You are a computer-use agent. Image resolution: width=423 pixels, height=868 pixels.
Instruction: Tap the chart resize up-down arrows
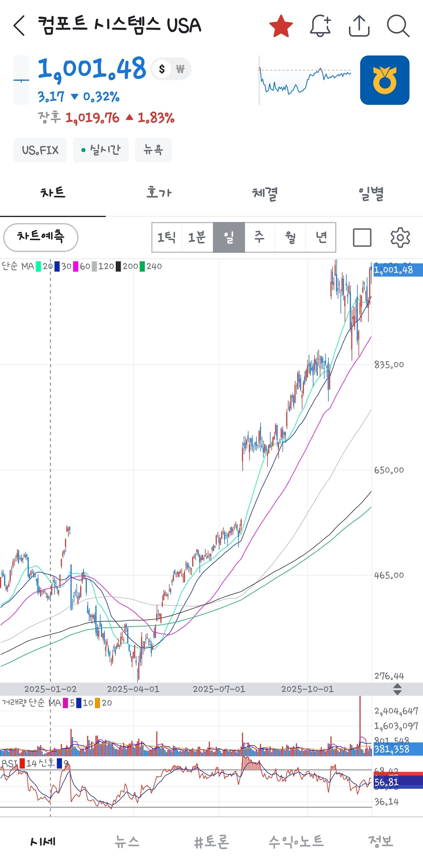397,689
